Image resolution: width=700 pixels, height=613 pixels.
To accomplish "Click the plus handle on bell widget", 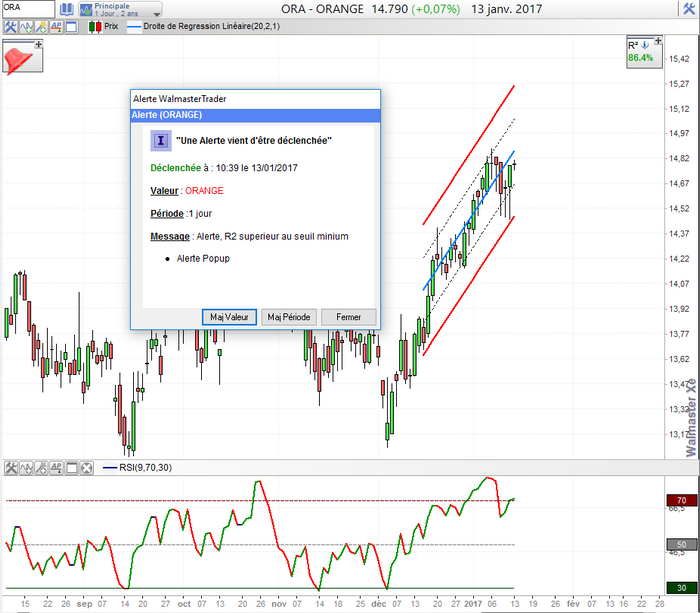I will 39,44.
